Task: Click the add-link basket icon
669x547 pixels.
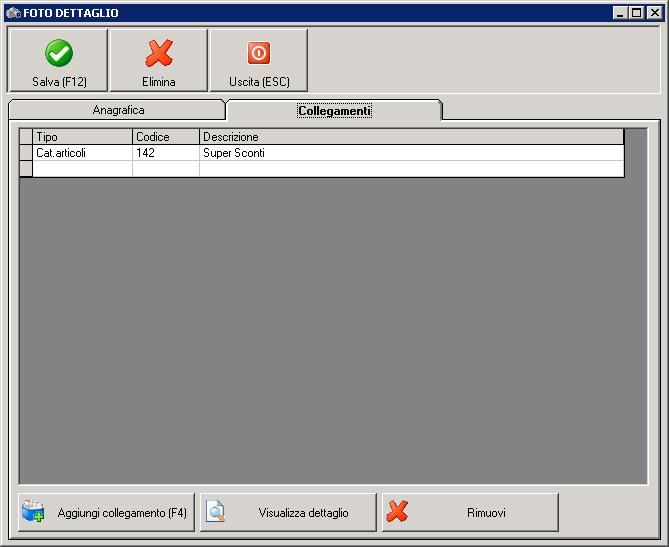Action: (x=33, y=511)
